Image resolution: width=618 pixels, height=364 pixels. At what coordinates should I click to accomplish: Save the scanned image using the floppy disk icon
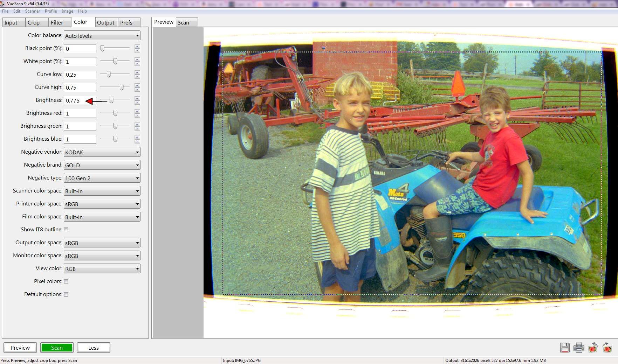[x=565, y=348]
